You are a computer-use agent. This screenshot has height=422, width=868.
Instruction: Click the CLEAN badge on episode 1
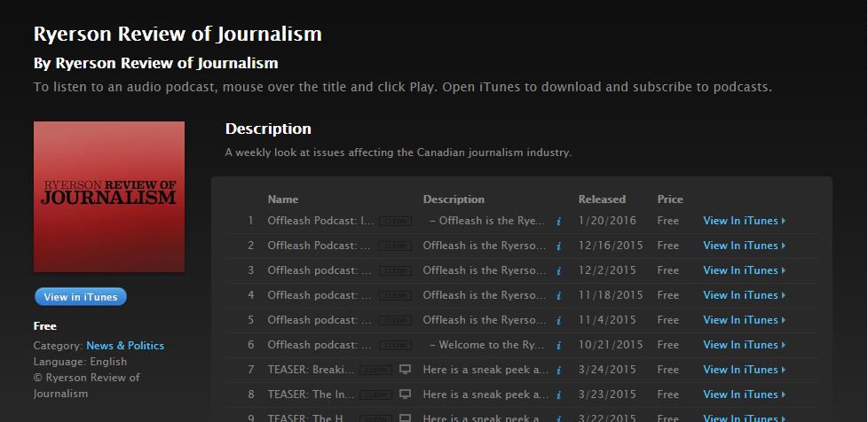(395, 222)
